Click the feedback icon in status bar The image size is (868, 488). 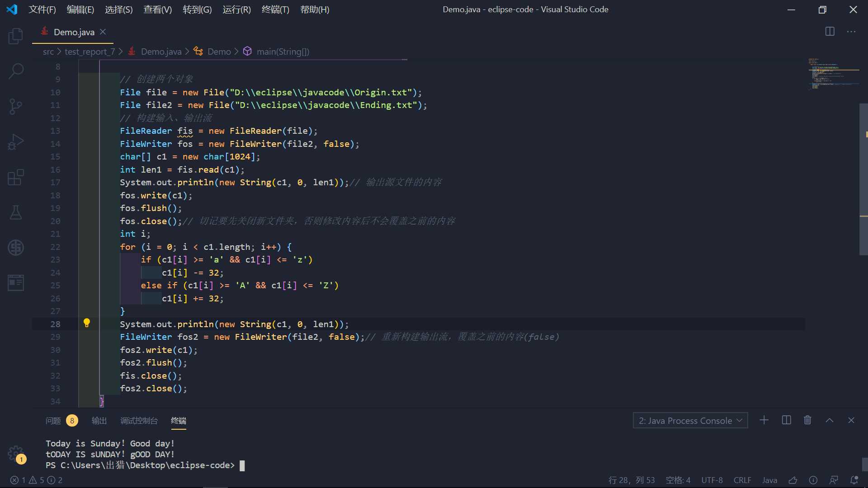tap(834, 480)
